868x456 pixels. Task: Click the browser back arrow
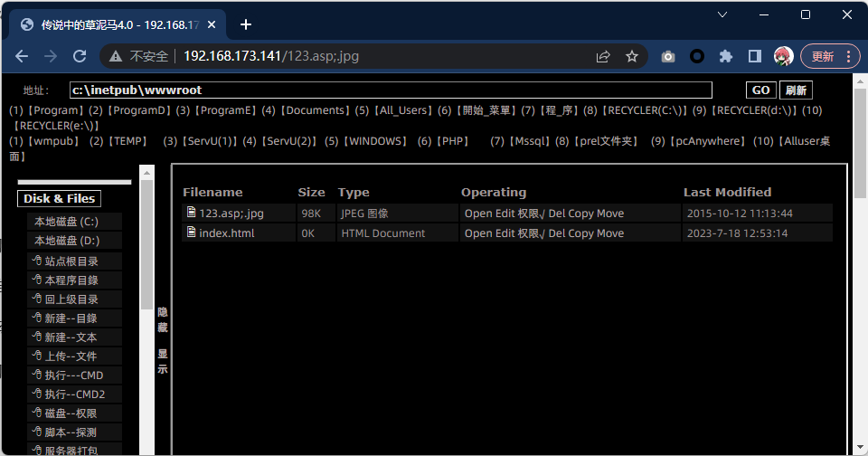[x=22, y=56]
